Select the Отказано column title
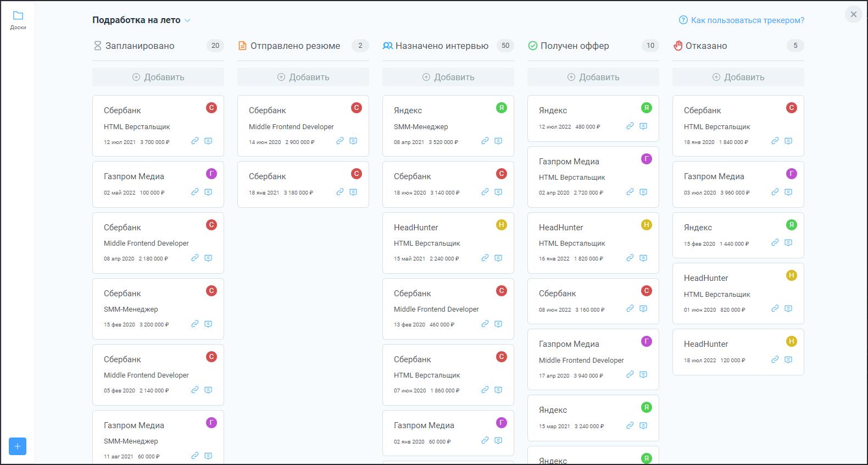868x465 pixels. pyautogui.click(x=706, y=46)
